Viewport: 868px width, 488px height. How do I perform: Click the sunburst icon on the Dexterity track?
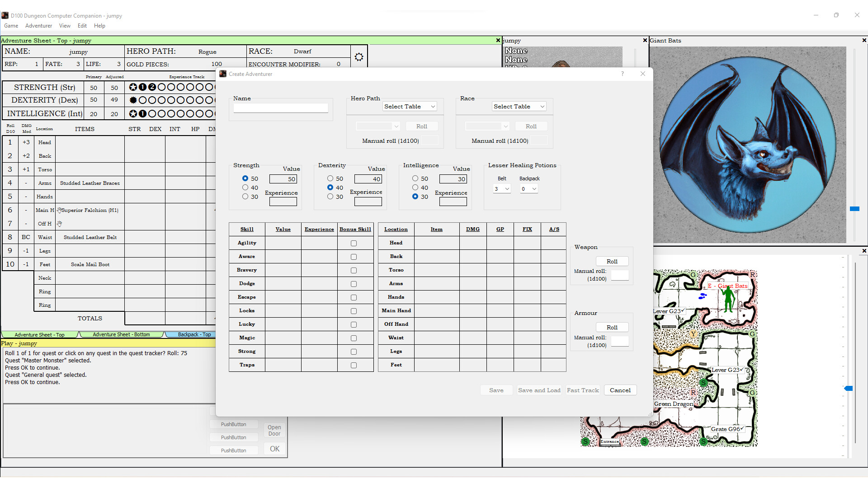(133, 100)
